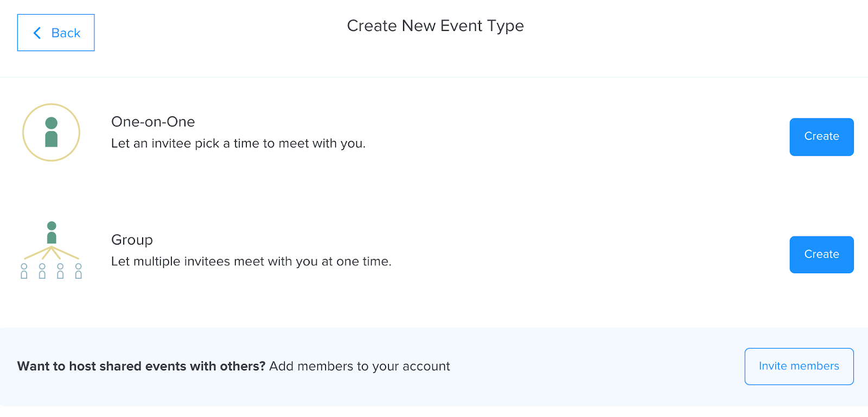Click the yellow ring around the One-on-One icon

pyautogui.click(x=23, y=132)
